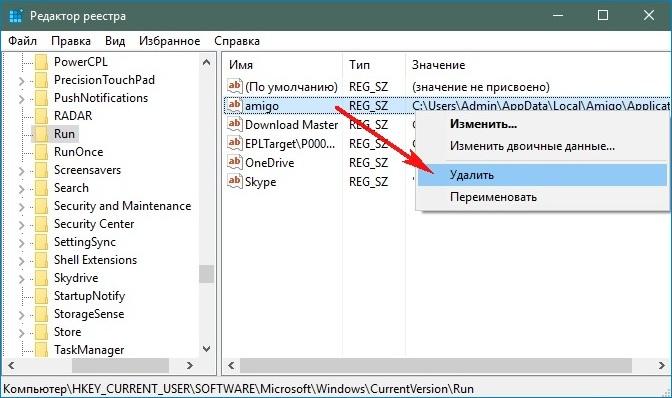Image resolution: width=672 pixels, height=398 pixels.
Task: Open the Вид menu
Action: tap(115, 41)
